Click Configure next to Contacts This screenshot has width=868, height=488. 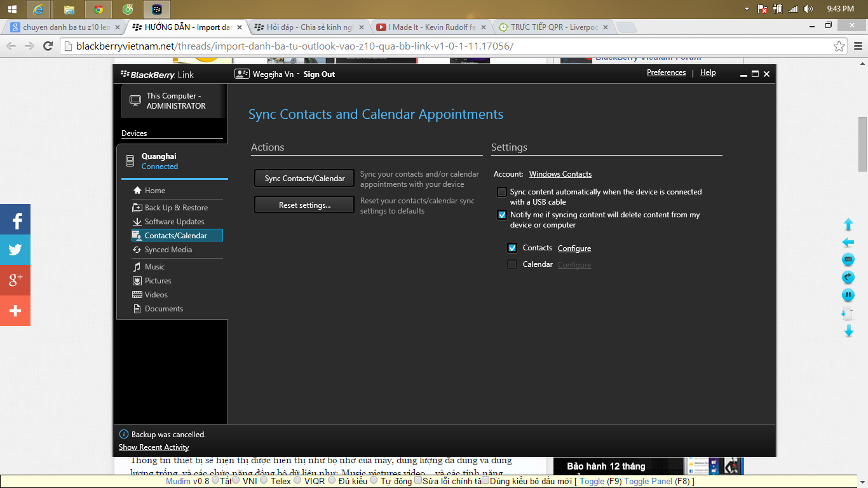[x=574, y=248]
